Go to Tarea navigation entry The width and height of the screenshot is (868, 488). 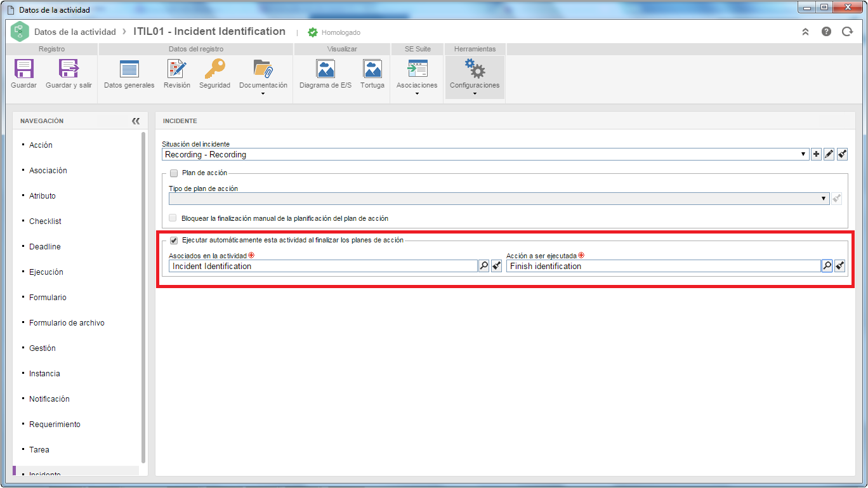click(x=39, y=450)
